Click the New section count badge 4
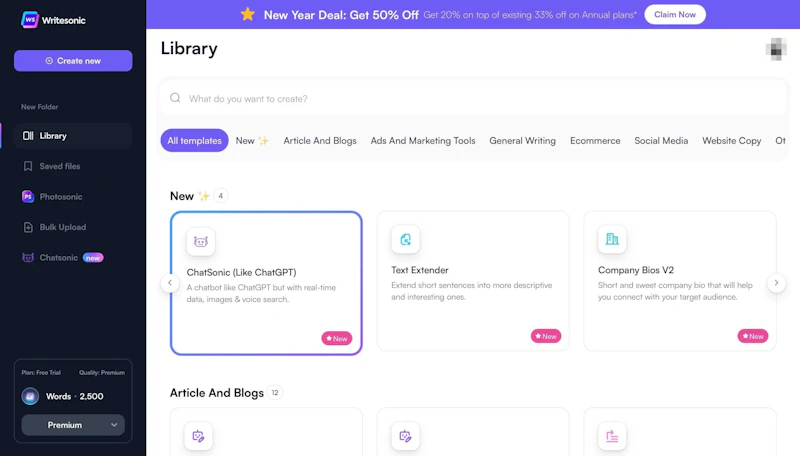 tap(220, 195)
